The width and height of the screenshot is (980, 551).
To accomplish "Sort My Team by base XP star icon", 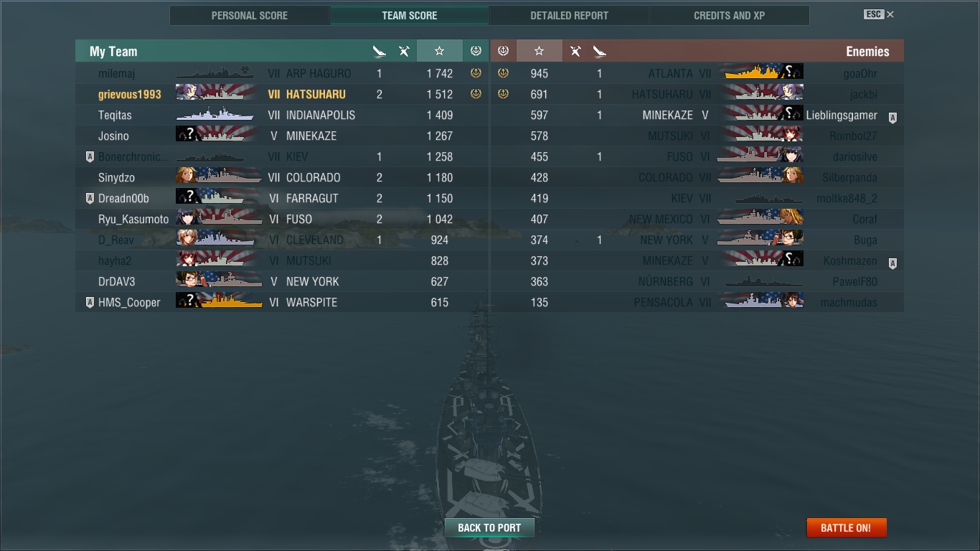I will coord(439,51).
